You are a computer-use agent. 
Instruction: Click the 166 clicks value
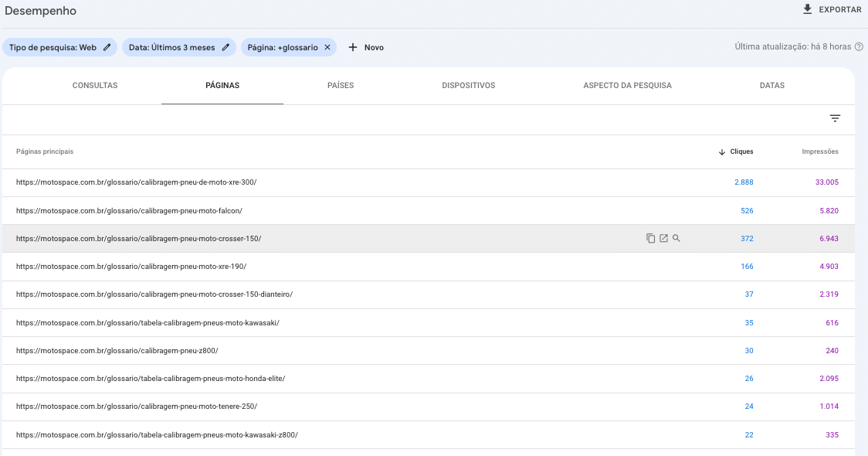coord(747,267)
